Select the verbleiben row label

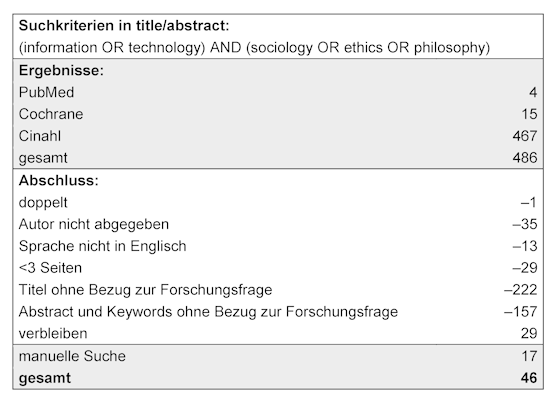(x=53, y=334)
